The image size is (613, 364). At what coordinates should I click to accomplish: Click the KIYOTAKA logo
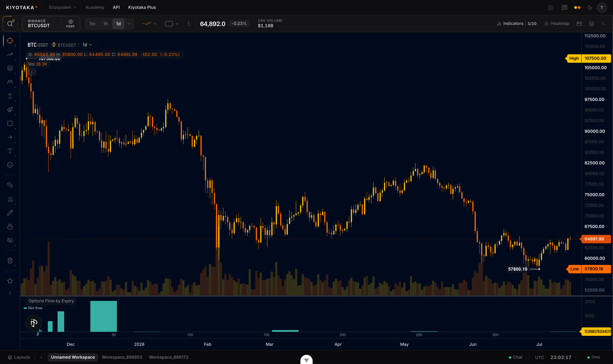click(22, 7)
